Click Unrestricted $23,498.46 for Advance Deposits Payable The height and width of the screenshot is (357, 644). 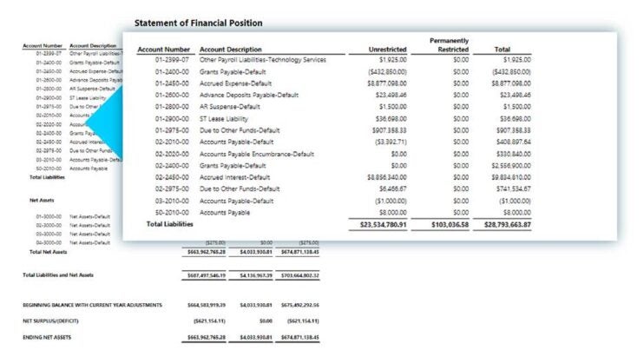tap(391, 96)
